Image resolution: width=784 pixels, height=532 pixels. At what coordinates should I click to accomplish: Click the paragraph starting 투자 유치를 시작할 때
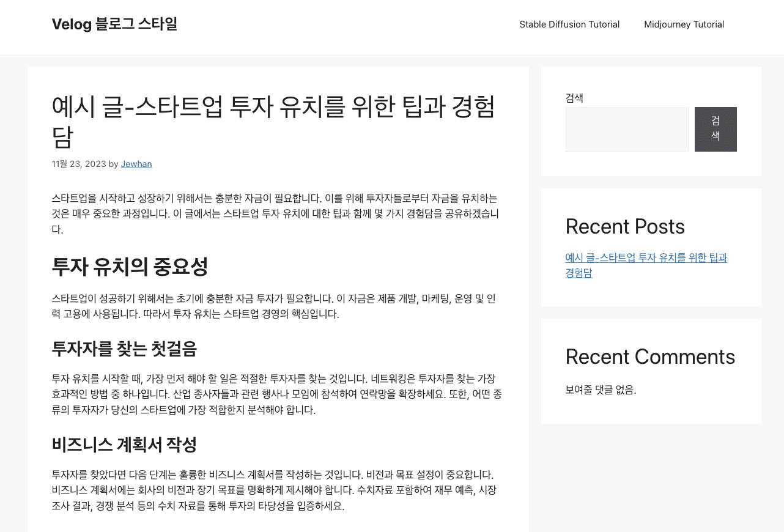click(276, 394)
